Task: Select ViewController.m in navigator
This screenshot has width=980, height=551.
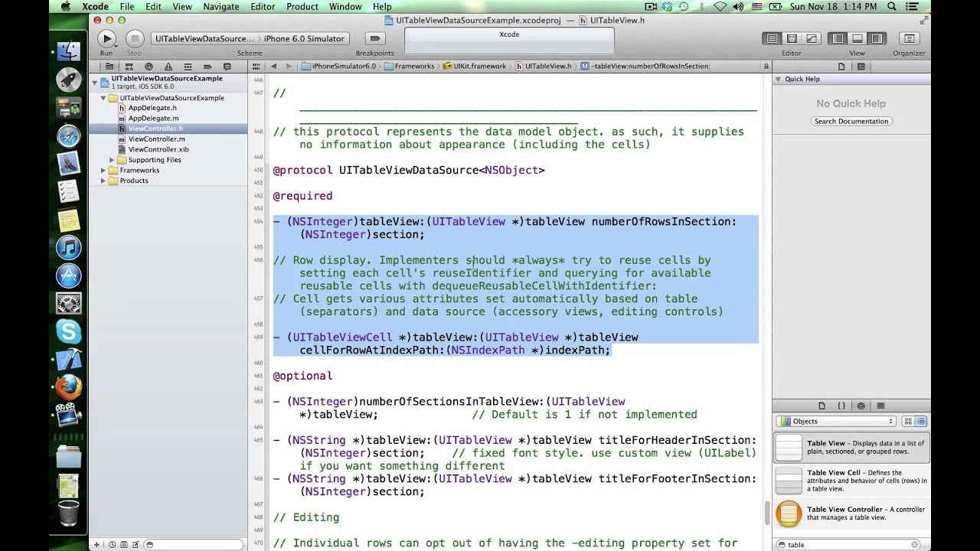Action: point(156,139)
